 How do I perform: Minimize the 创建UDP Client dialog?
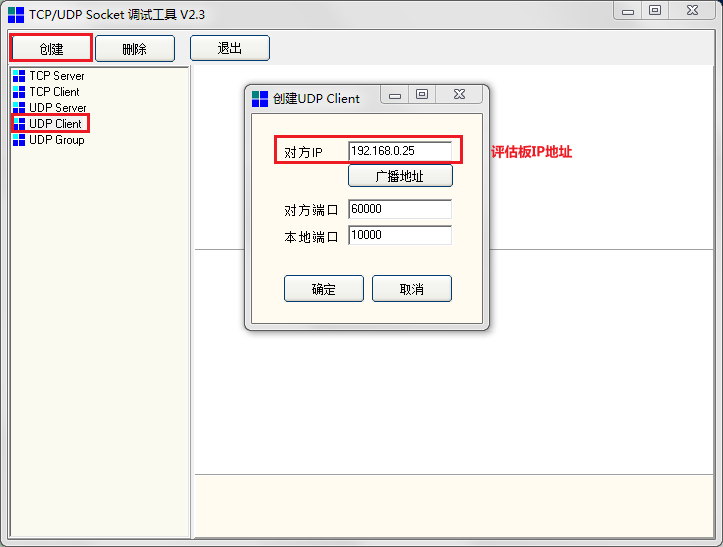pos(395,95)
